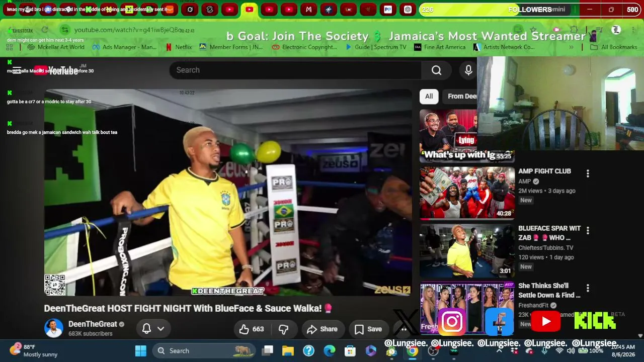This screenshot has width=644, height=362.
Task: Open the PayPal pinned browser tab
Action: pos(388,10)
